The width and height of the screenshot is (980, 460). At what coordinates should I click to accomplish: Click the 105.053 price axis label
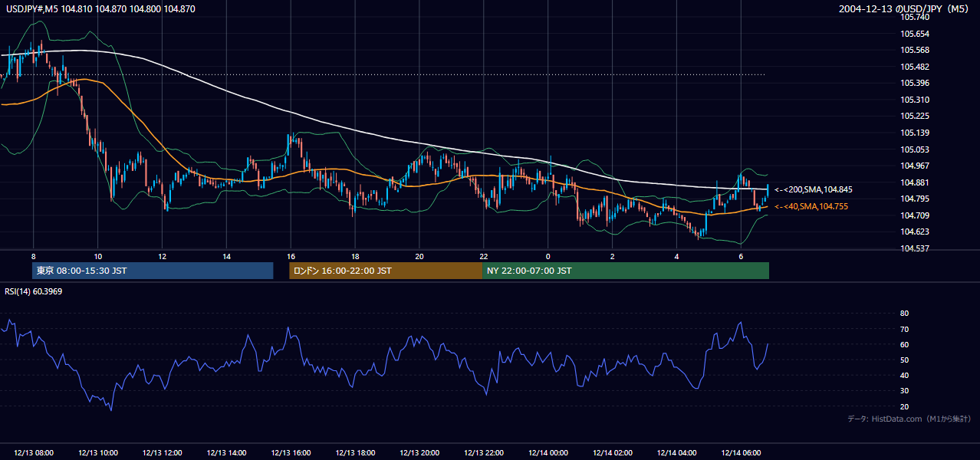914,149
